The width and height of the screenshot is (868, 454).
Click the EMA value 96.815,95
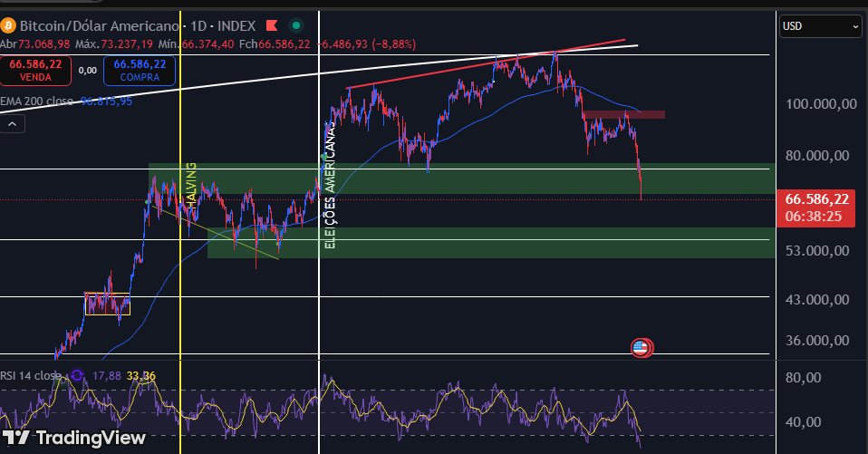pos(106,101)
